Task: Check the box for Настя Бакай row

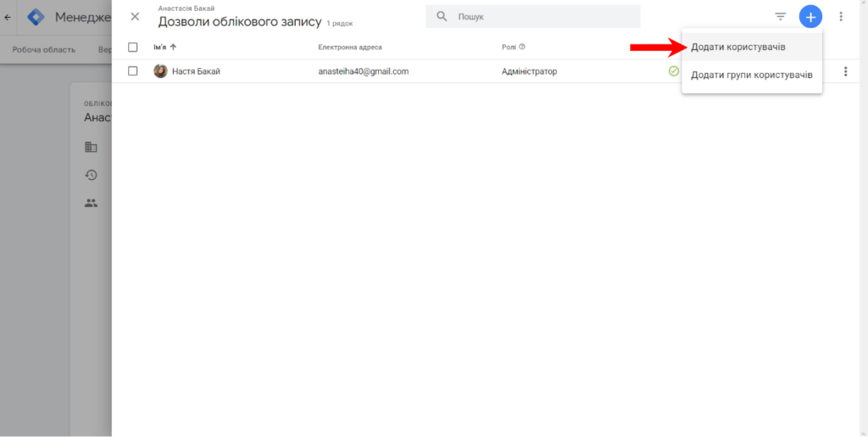Action: 132,71
